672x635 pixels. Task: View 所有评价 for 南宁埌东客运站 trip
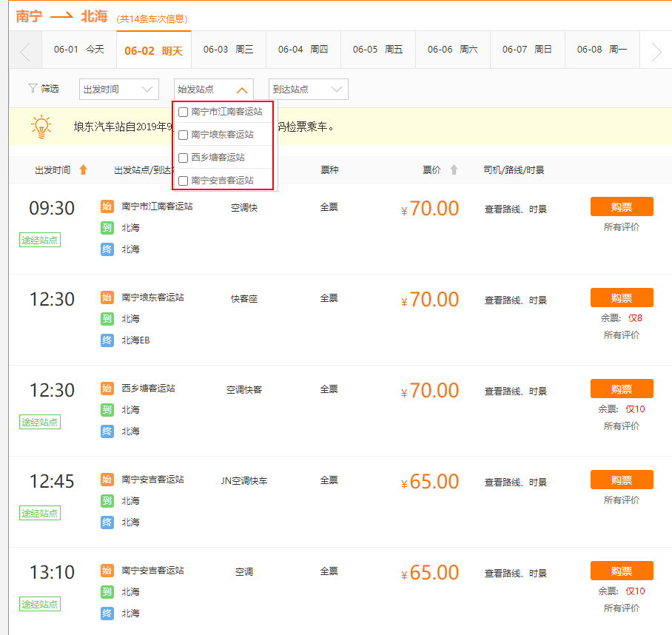pyautogui.click(x=622, y=335)
